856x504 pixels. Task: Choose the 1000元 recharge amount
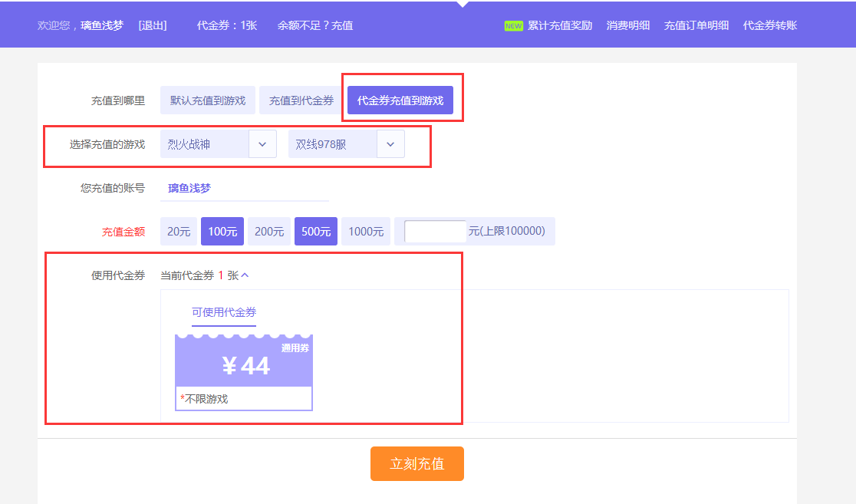[x=366, y=232]
